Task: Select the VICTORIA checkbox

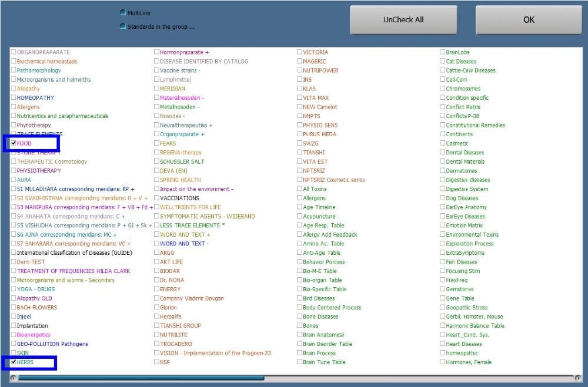Action: 300,52
